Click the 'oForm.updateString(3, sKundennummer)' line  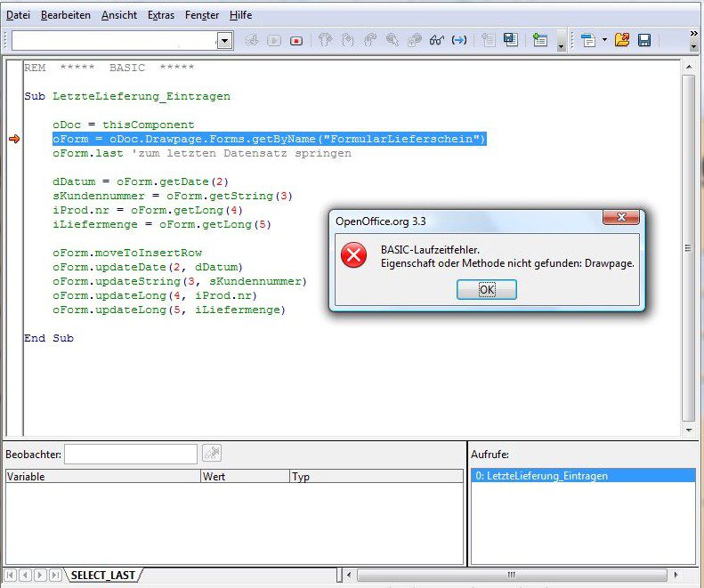coord(180,281)
